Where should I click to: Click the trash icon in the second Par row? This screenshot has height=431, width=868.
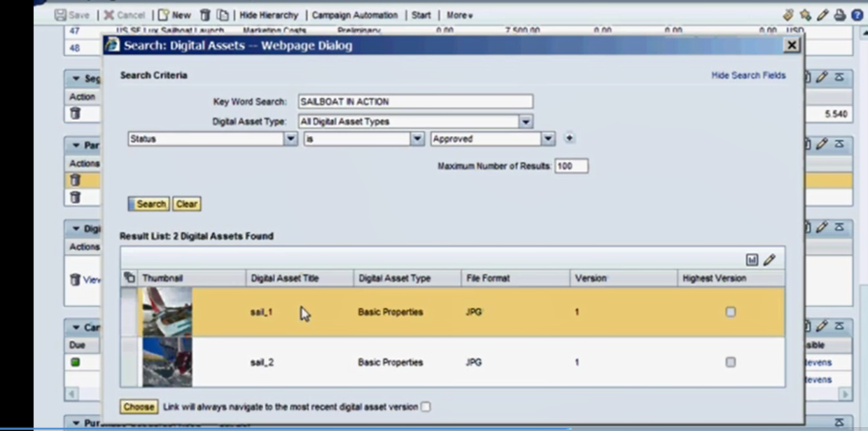(x=76, y=197)
